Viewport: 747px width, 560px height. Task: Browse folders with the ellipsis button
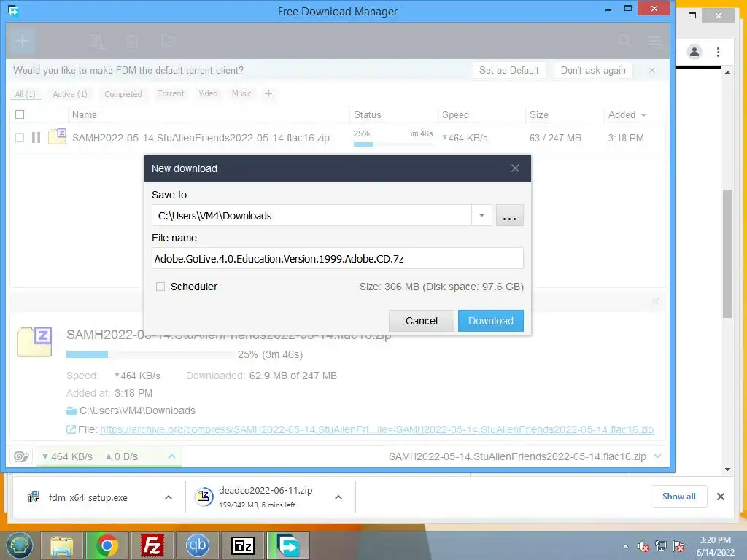pyautogui.click(x=510, y=215)
